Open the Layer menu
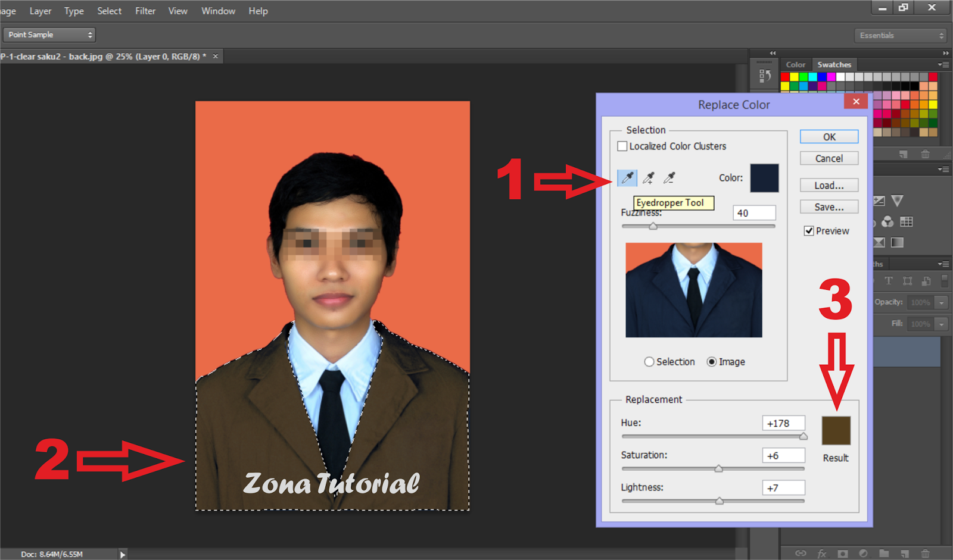 pyautogui.click(x=41, y=11)
